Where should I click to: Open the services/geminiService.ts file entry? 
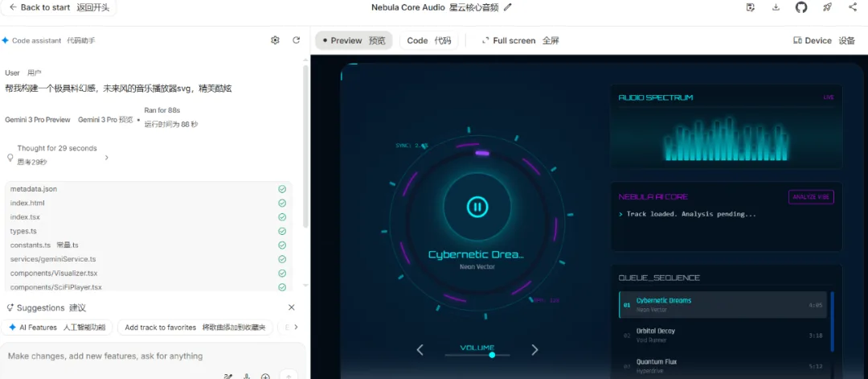149,259
